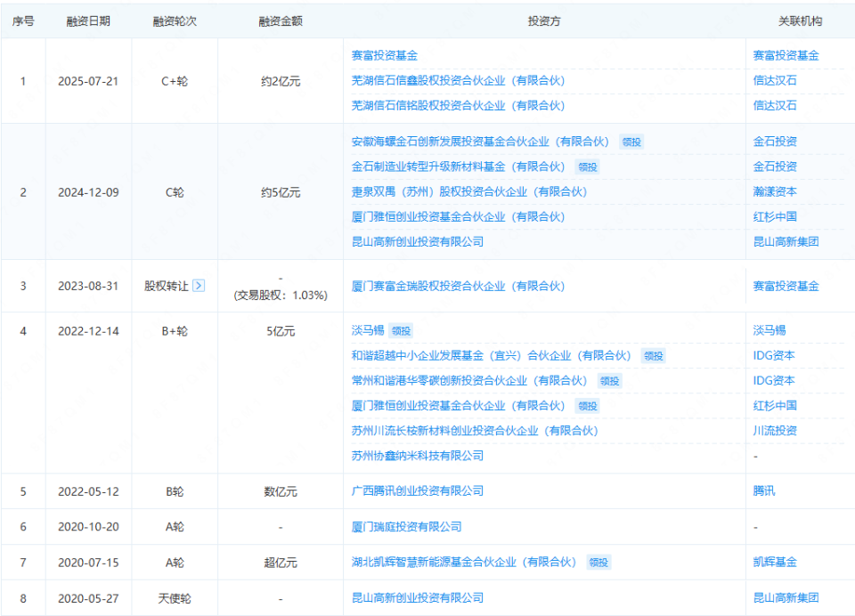Open 厦门雅恒创业投资基金 link in C轮 row
Viewport: 855px width, 616px height.
tap(458, 217)
